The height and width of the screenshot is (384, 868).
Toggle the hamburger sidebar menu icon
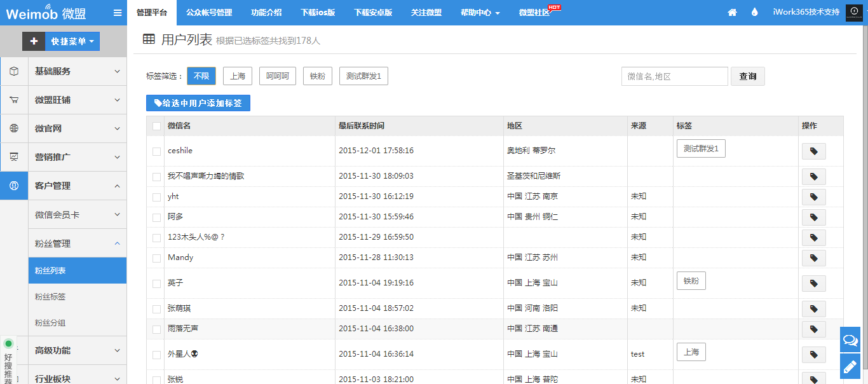117,13
